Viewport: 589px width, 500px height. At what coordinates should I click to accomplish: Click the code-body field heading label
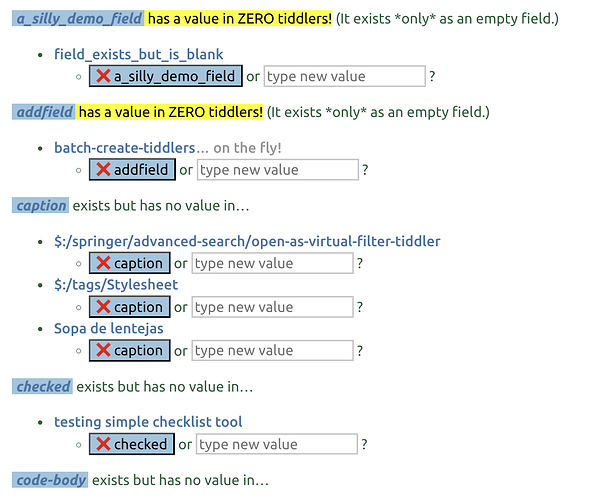coord(50,480)
